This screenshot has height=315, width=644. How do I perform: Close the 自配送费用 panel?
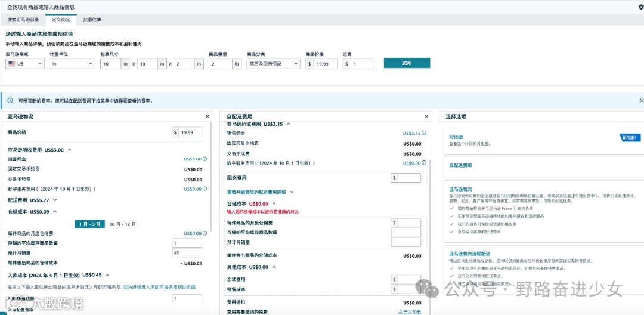(x=426, y=116)
